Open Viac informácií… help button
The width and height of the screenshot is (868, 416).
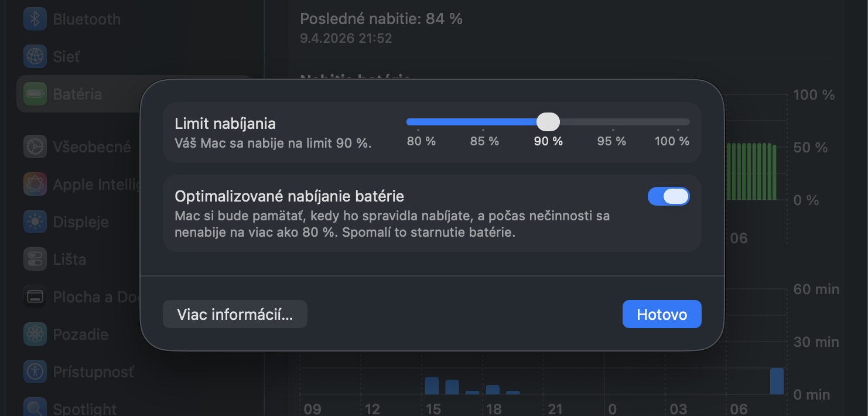point(235,315)
